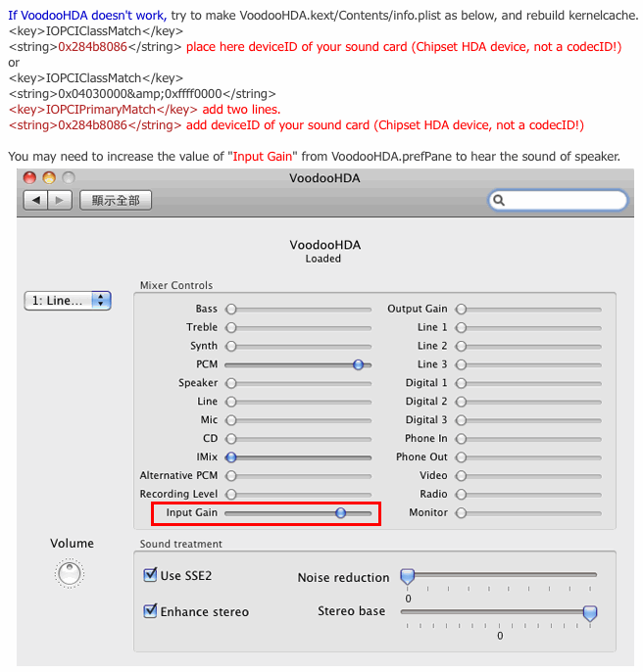Image resolution: width=643 pixels, height=672 pixels.
Task: Click the Recording Level slider knob
Action: [x=231, y=494]
